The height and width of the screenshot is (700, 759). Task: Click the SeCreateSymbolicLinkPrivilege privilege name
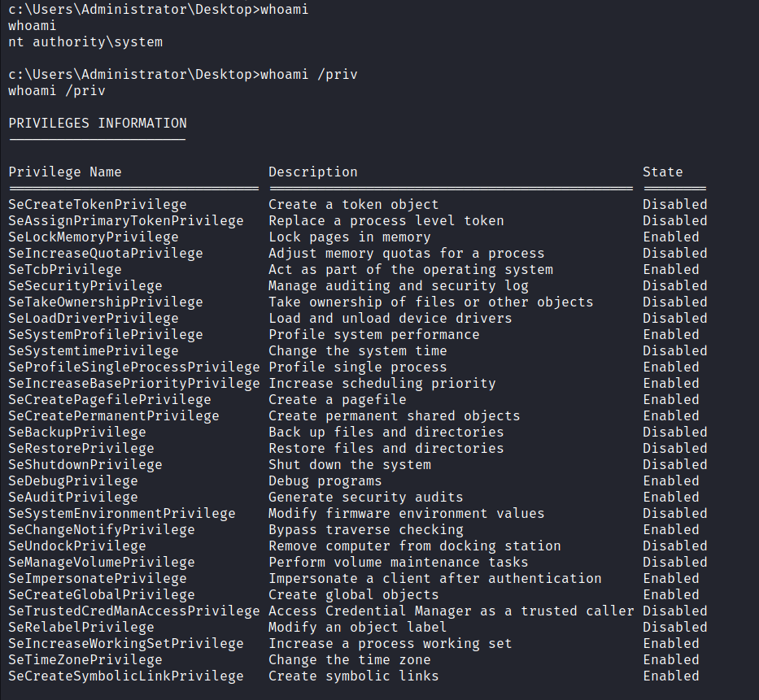tap(126, 676)
